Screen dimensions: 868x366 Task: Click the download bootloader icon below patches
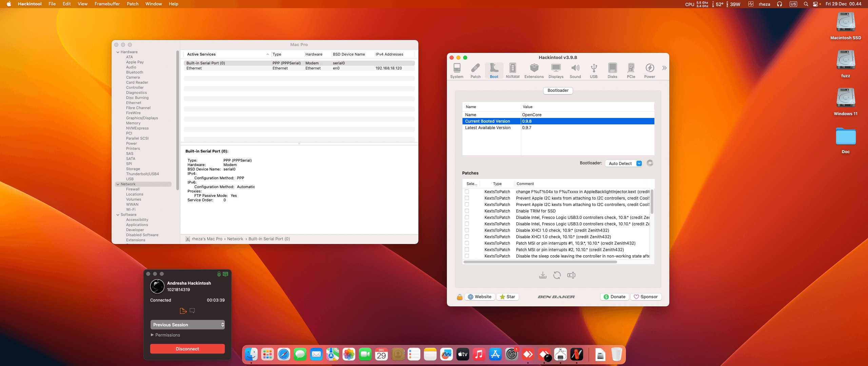[x=542, y=275]
